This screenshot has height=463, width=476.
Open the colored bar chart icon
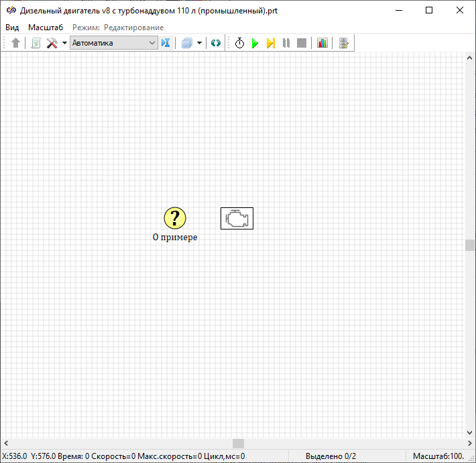[x=322, y=43]
